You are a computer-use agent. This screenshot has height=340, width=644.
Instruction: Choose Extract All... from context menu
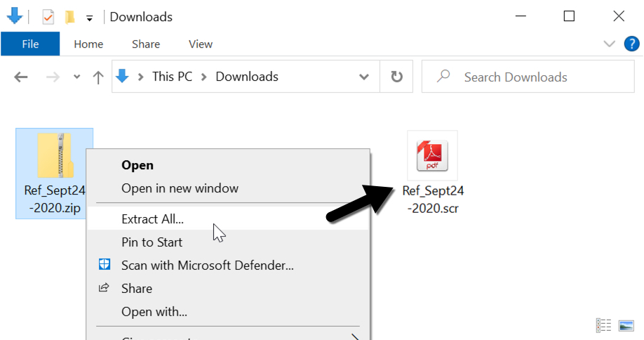228,218
